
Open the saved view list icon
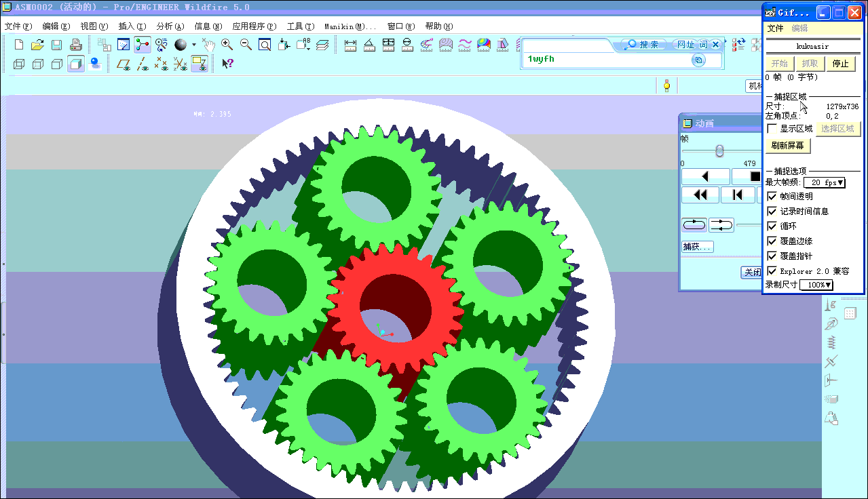click(x=303, y=45)
